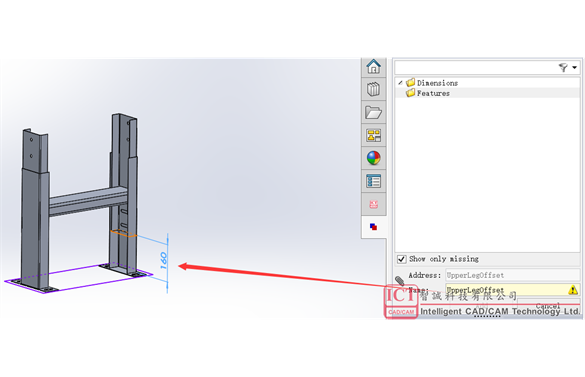585x377 pixels.
Task: Click the Address field
Action: tap(512, 275)
